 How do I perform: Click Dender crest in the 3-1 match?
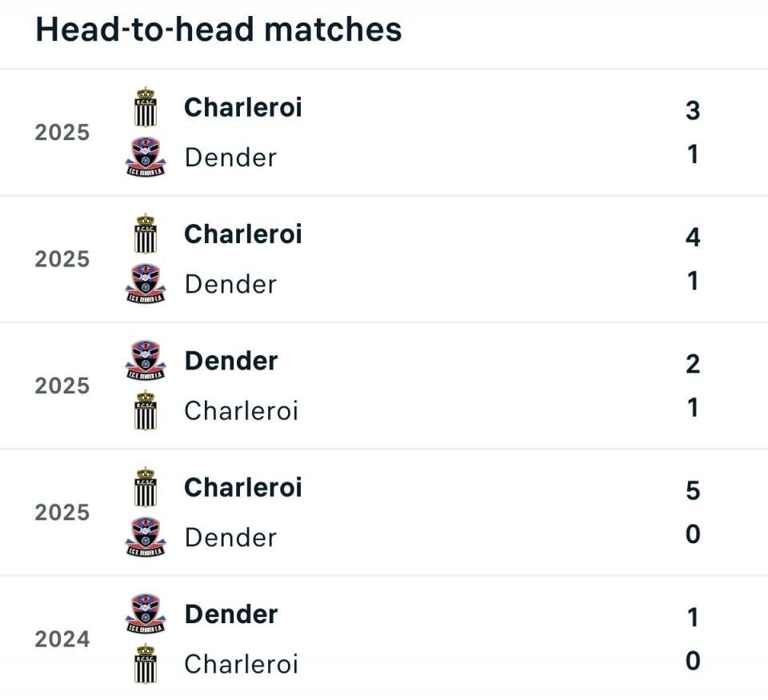(x=146, y=157)
